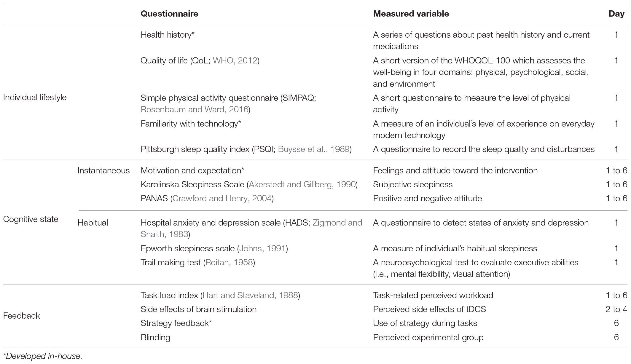Viewport: 631px width, 364px height.
Task: Open the WHO, 2012 citation link
Action: 235,61
